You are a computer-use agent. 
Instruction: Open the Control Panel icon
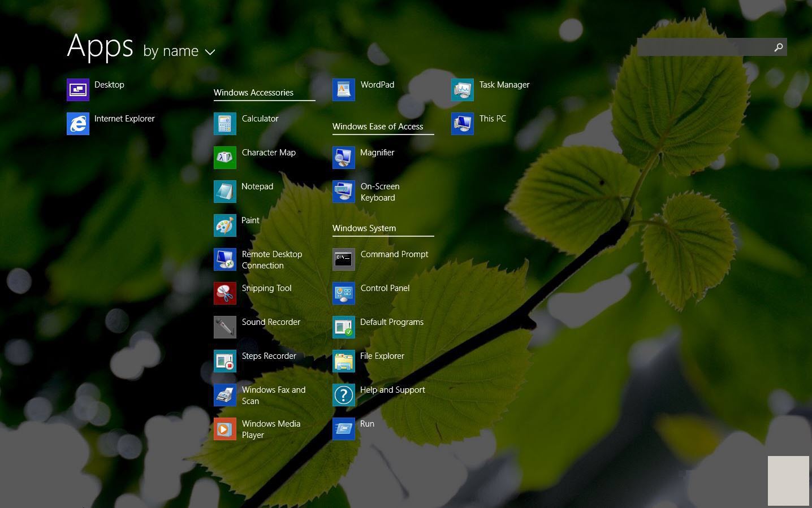[344, 293]
